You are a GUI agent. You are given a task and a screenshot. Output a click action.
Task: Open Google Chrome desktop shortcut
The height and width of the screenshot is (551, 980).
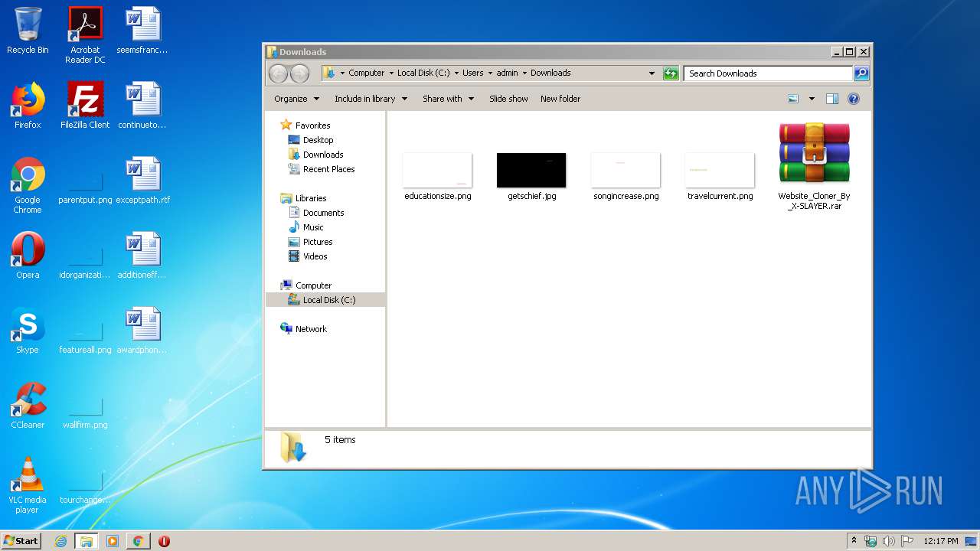tap(28, 185)
